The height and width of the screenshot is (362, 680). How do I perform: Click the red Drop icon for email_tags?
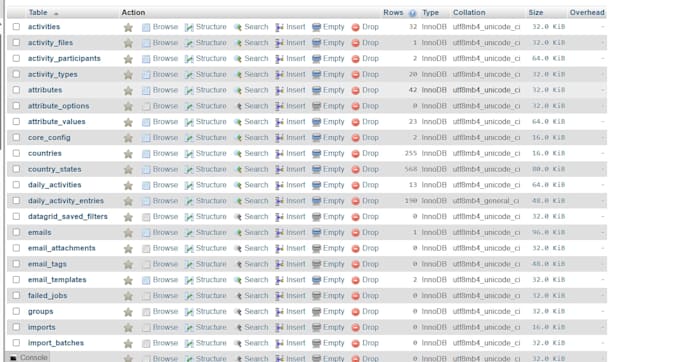tap(356, 264)
